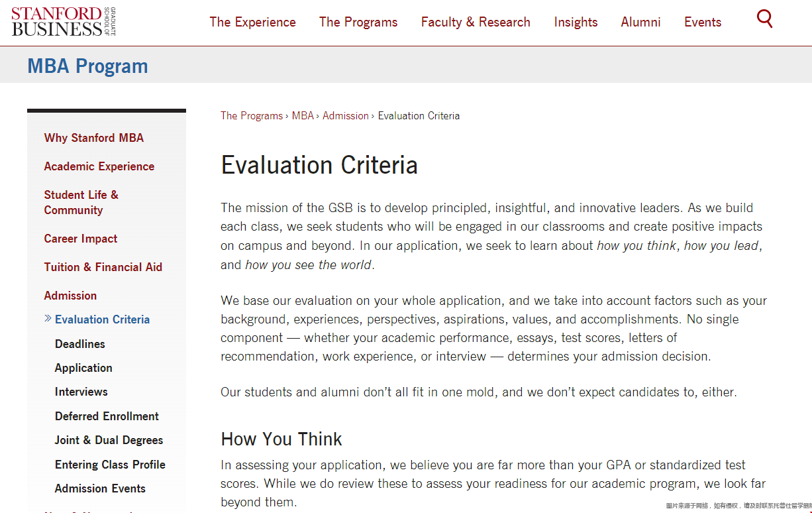Select the Admission breadcrumb link
The image size is (812, 513).
point(346,115)
